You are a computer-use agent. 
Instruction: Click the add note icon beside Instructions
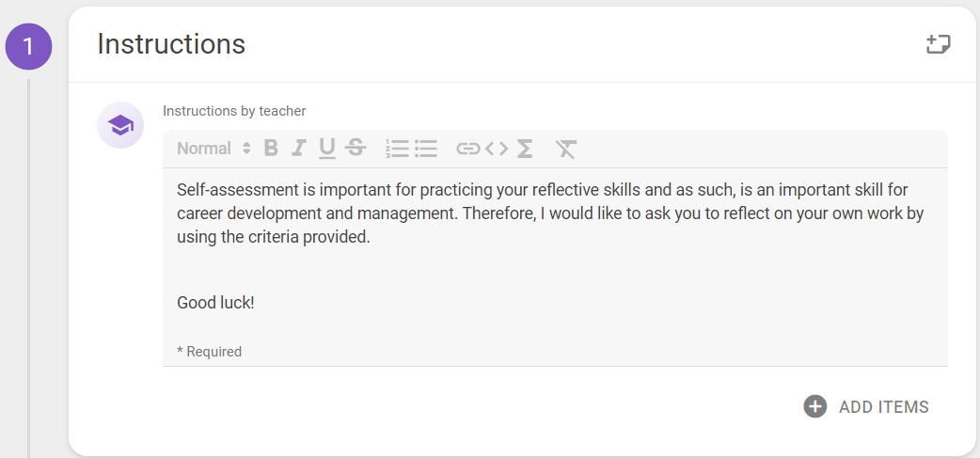click(x=938, y=44)
